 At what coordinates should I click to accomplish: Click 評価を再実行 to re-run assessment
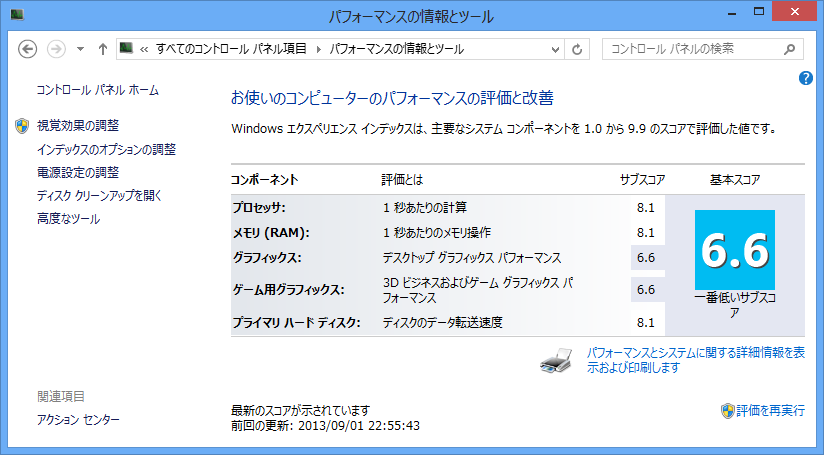point(770,410)
